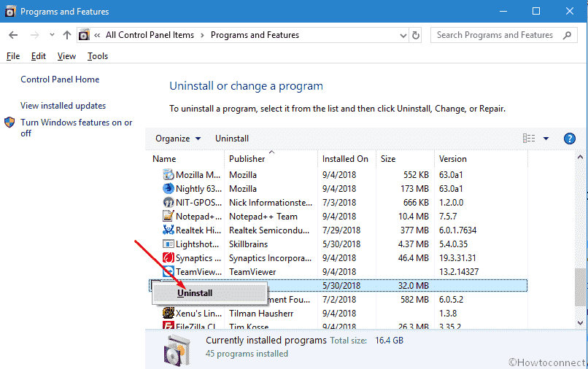
Task: Open help with the blue question mark
Action: tap(569, 139)
